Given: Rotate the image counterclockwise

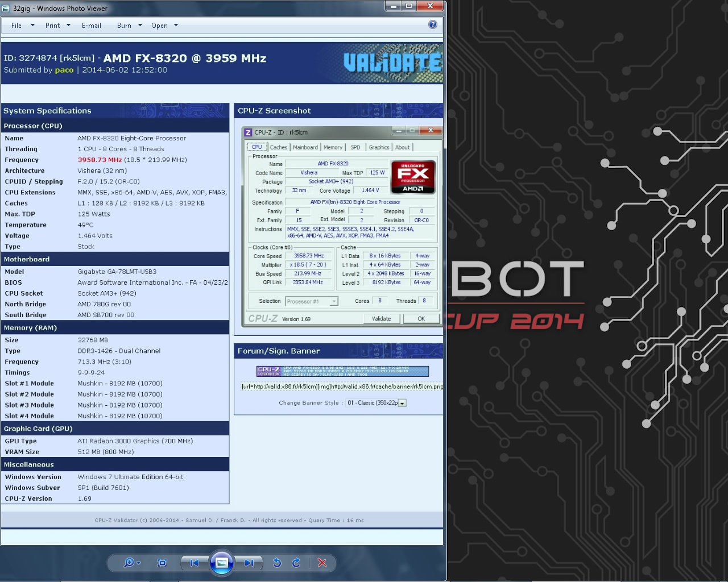Looking at the screenshot, I should point(277,563).
